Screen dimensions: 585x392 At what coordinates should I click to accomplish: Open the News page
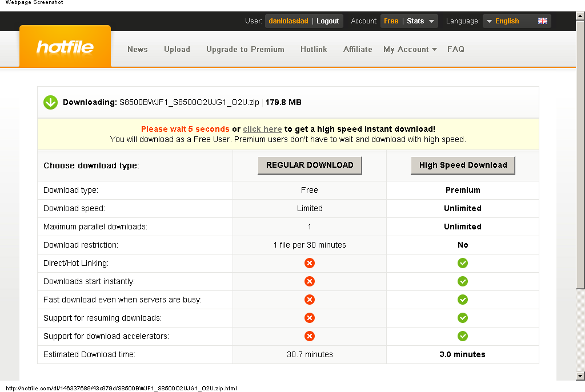(137, 49)
